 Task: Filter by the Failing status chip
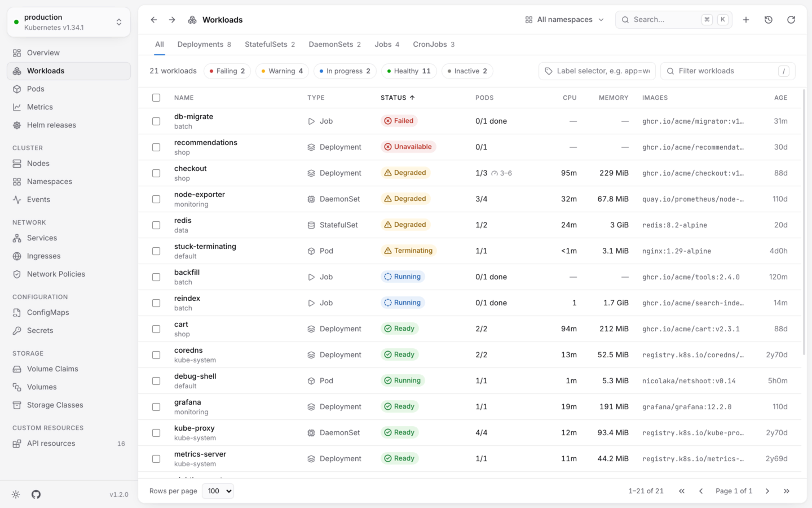(227, 71)
